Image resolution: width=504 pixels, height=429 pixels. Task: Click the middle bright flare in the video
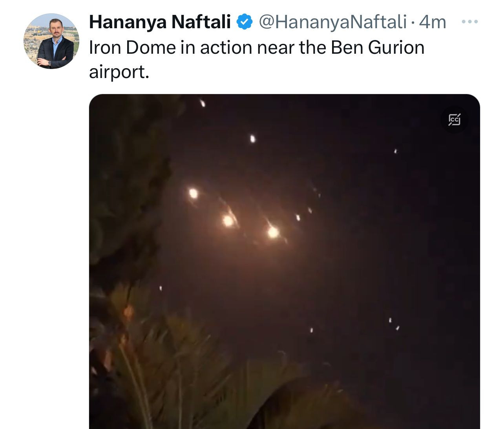tap(228, 221)
